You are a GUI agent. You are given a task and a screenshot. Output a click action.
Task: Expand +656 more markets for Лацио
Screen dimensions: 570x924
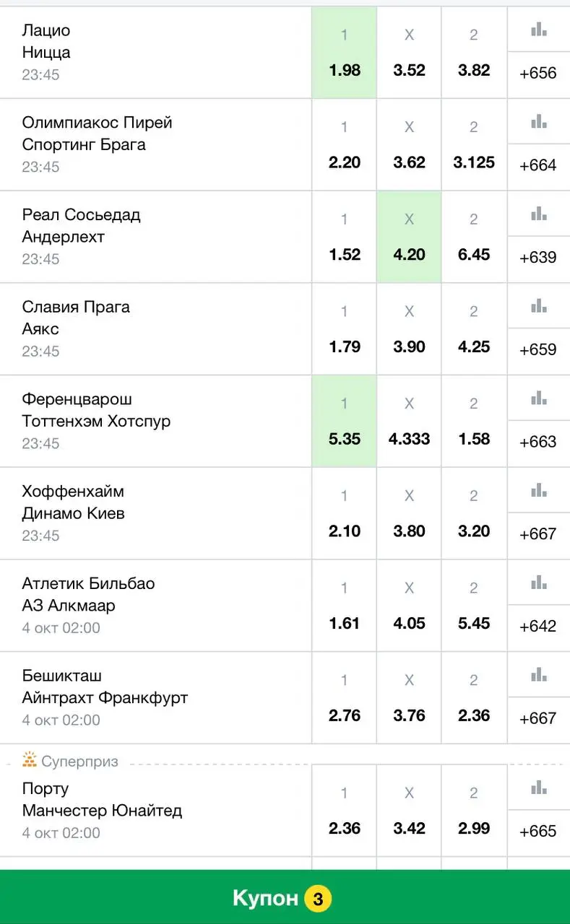[538, 73]
